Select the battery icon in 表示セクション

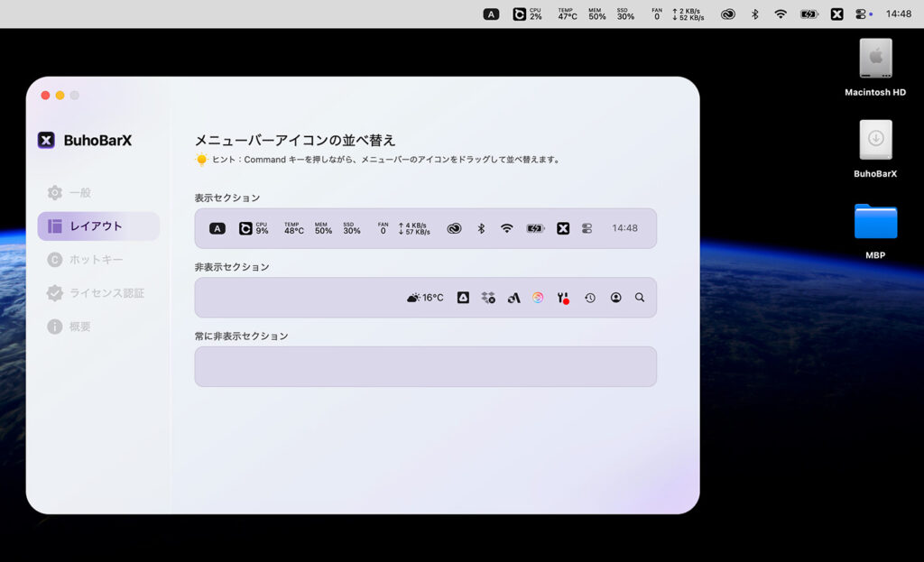pos(535,228)
